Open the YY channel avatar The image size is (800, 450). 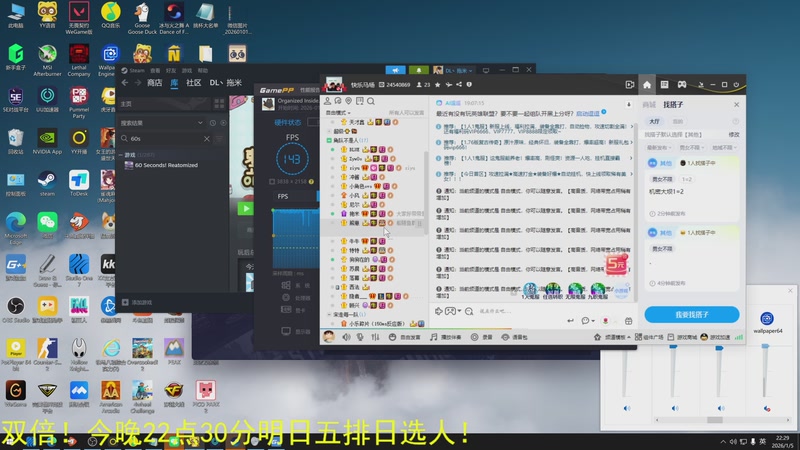coord(334,85)
